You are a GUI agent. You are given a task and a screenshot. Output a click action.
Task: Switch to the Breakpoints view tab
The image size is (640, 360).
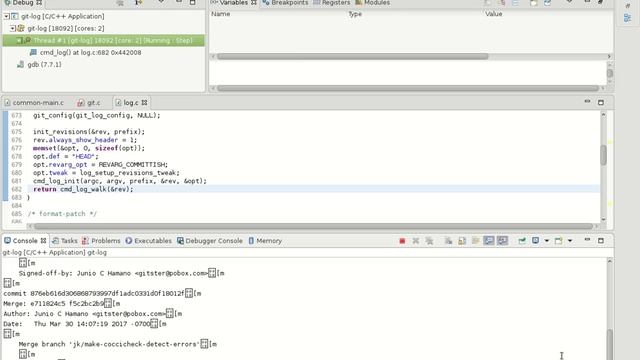point(285,3)
